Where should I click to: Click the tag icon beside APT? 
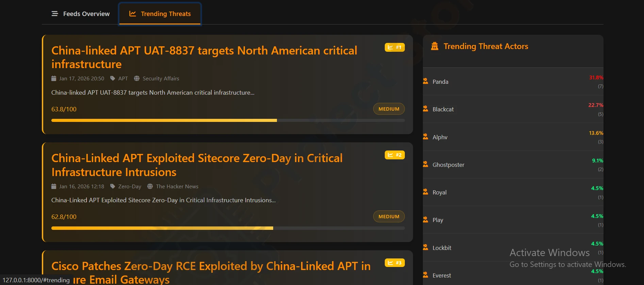pyautogui.click(x=113, y=79)
